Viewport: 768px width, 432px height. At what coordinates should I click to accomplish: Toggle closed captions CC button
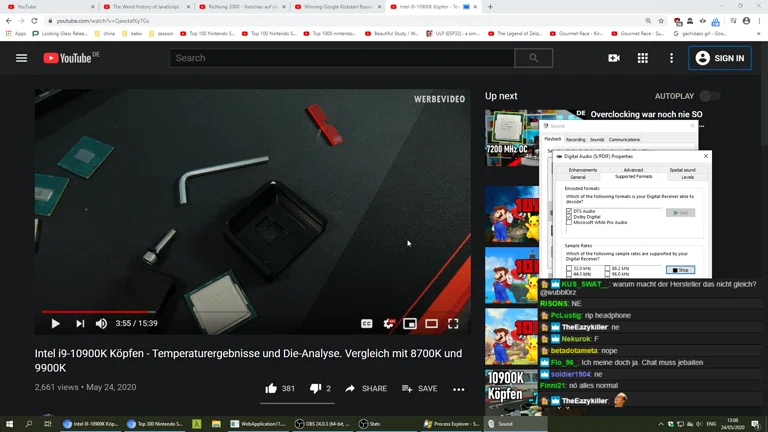pos(366,324)
